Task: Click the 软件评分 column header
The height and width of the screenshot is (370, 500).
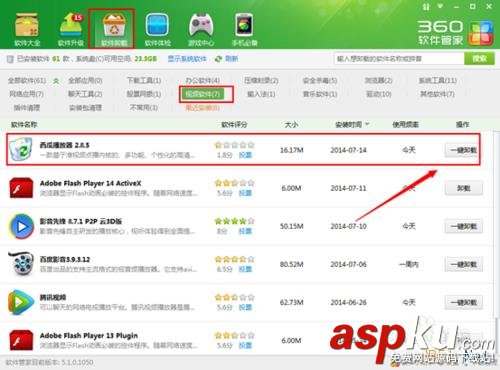Action: click(x=234, y=124)
